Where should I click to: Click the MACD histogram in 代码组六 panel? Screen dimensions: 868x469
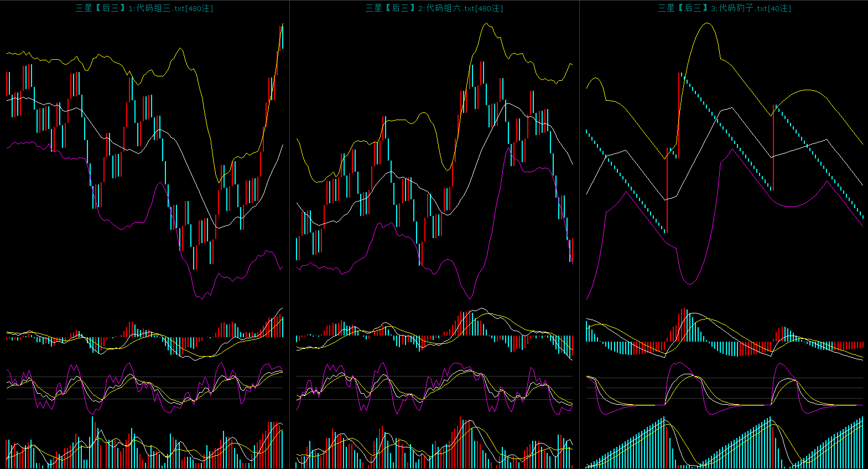click(434, 336)
